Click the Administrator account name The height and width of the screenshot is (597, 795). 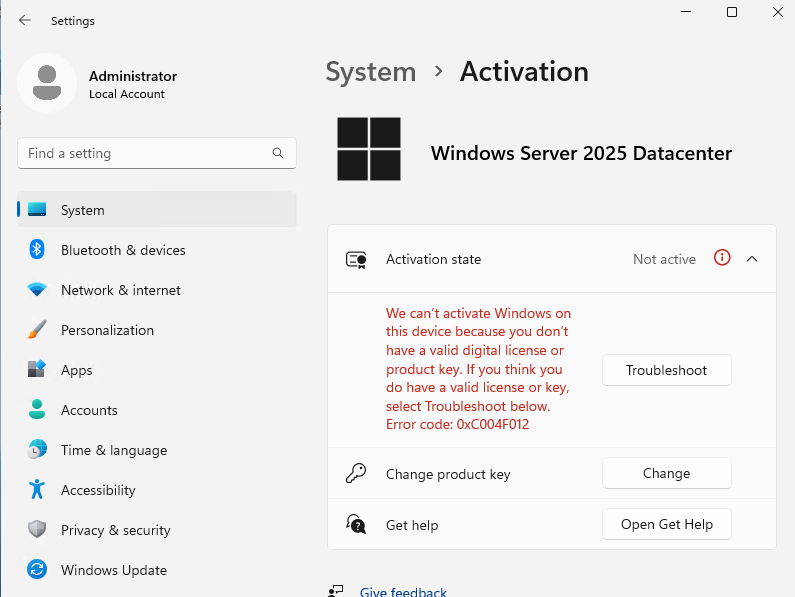click(x=133, y=76)
